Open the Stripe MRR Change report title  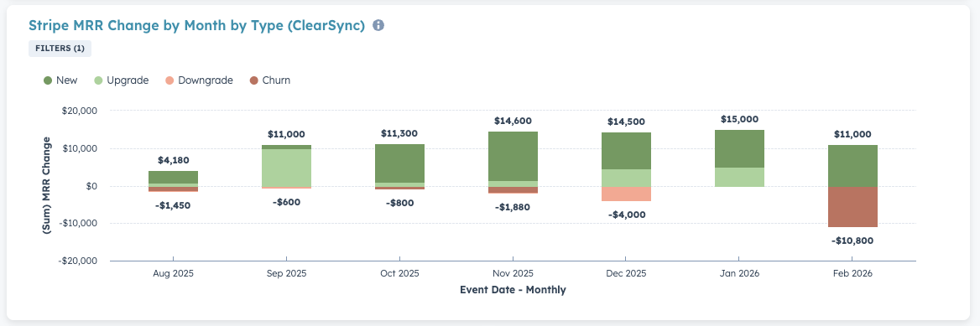pyautogui.click(x=196, y=26)
